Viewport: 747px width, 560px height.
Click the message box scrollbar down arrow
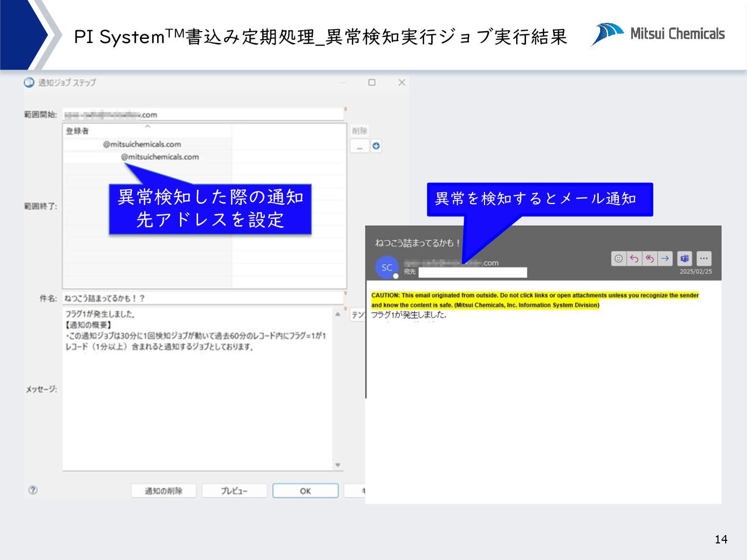pos(338,465)
